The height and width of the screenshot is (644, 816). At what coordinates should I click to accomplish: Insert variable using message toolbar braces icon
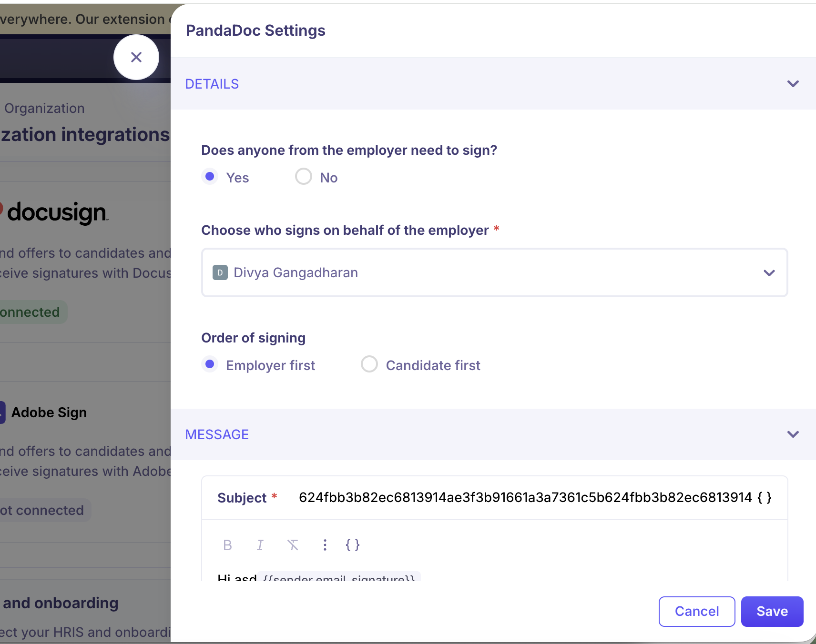pyautogui.click(x=352, y=545)
